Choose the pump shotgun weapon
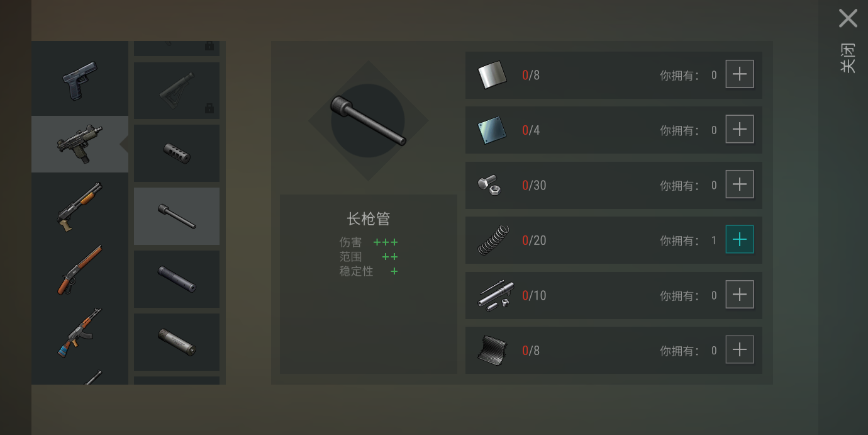The image size is (868, 435). [80, 206]
